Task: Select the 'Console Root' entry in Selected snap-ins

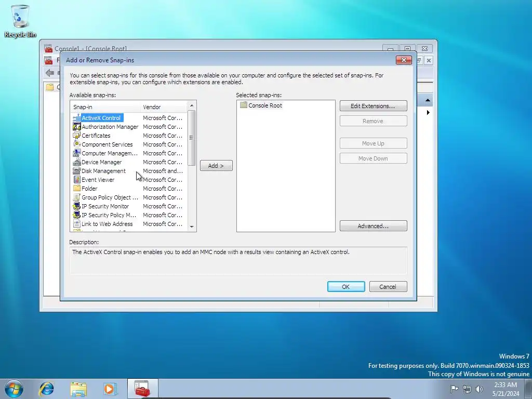Action: pyautogui.click(x=265, y=105)
